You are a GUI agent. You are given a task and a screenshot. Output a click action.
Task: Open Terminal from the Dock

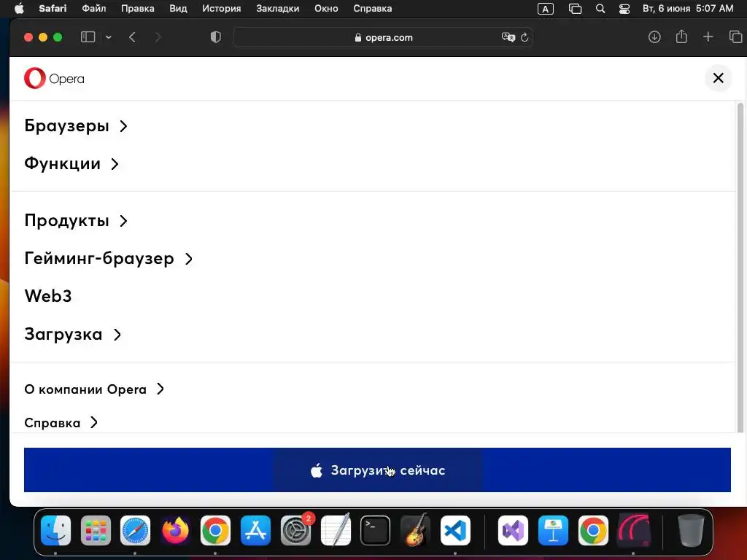click(376, 530)
